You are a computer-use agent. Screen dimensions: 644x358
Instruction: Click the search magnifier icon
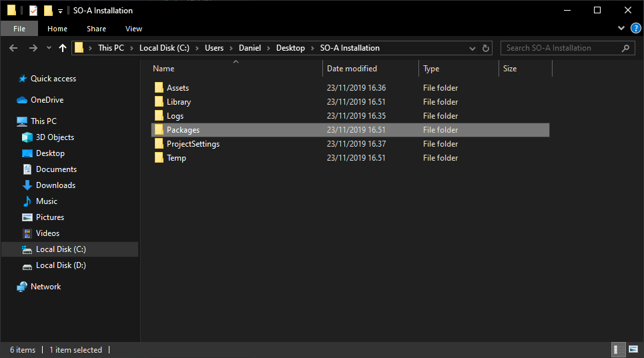click(x=625, y=48)
